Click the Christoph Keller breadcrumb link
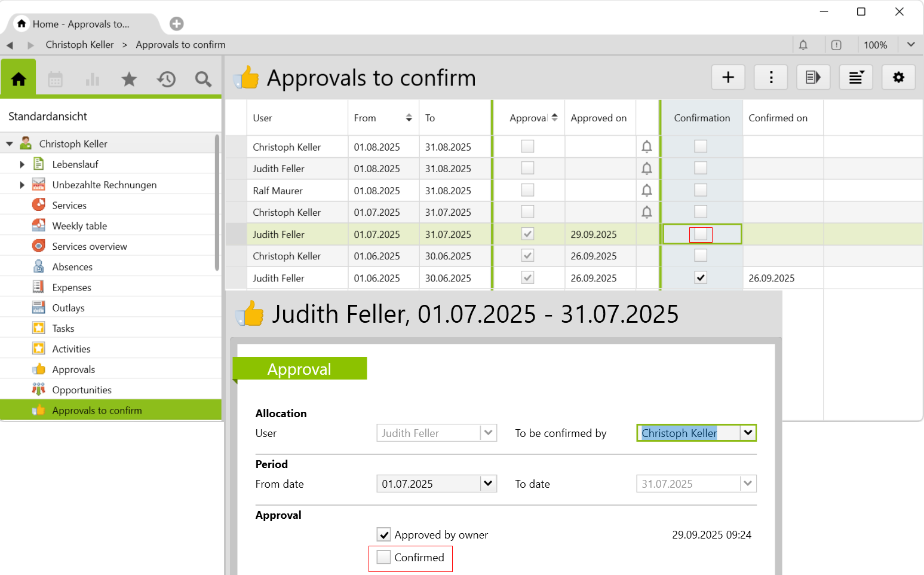This screenshot has width=924, height=575. pos(79,45)
